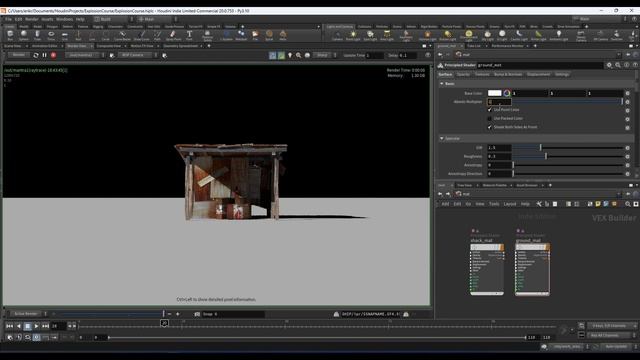Click the play forward button
Screen dimensions: 640x360
(x=36, y=326)
